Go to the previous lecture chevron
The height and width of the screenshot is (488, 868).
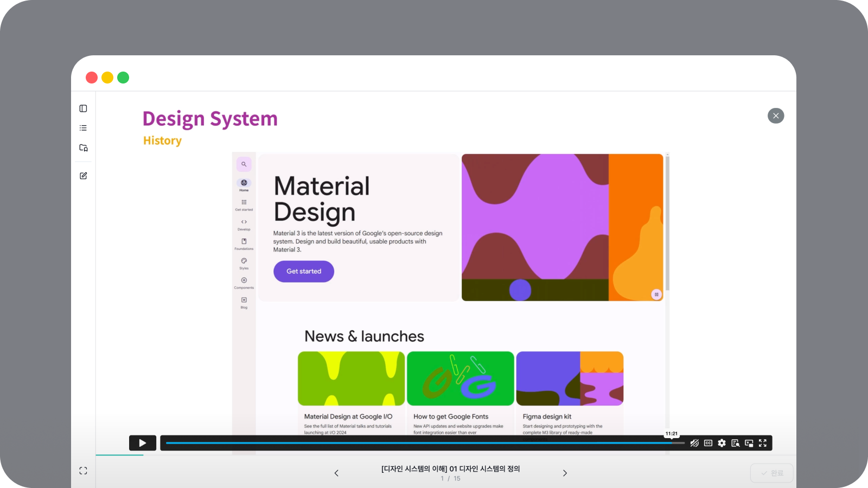[336, 473]
